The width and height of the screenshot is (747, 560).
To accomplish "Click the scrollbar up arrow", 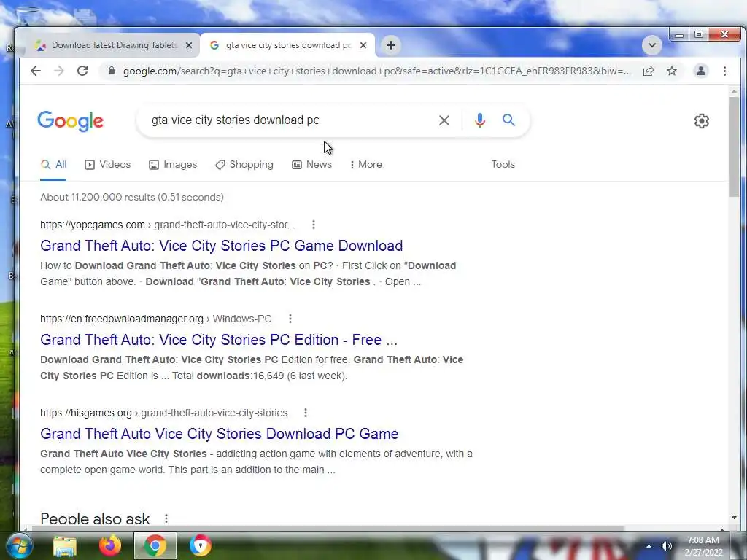I will click(x=734, y=91).
